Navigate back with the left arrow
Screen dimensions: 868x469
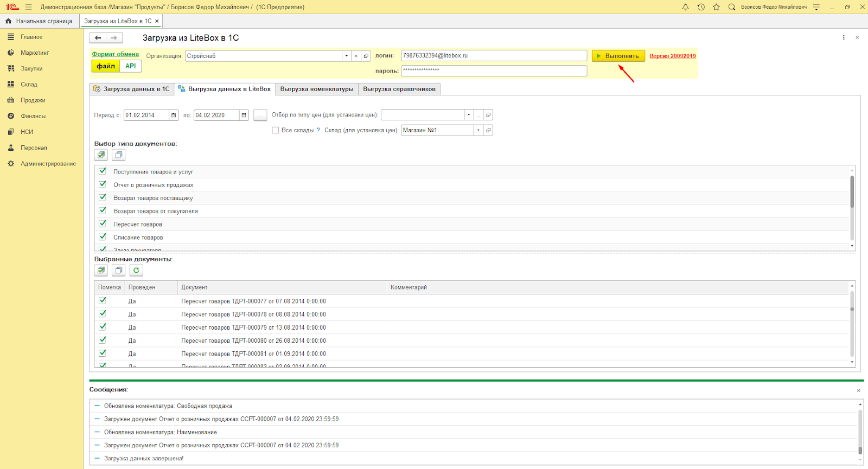(98, 38)
